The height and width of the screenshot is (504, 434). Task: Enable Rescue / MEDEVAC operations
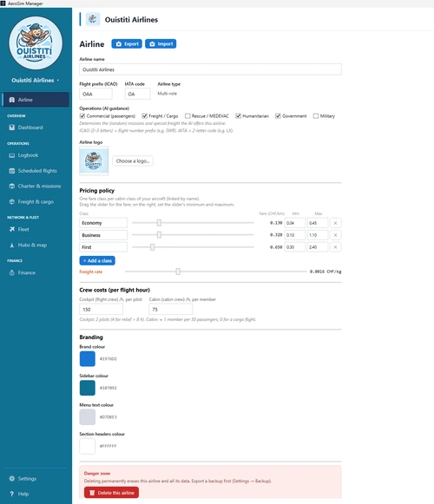(x=187, y=116)
